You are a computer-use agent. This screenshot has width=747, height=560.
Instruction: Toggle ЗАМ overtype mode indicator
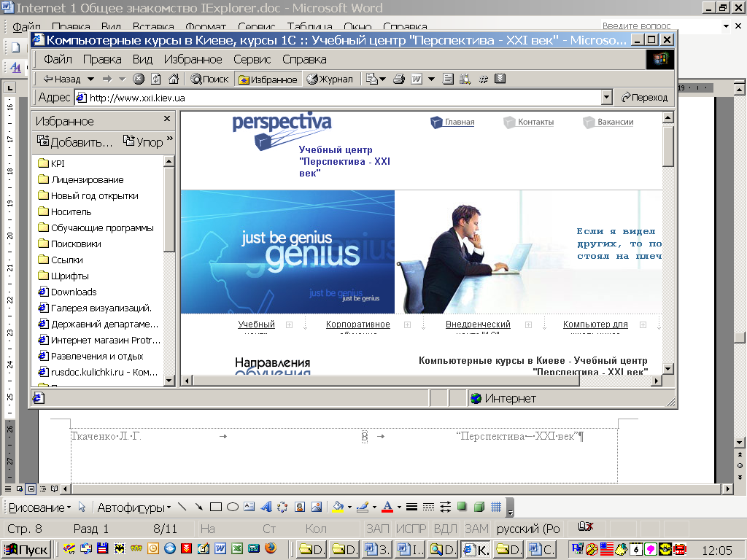coord(476,529)
